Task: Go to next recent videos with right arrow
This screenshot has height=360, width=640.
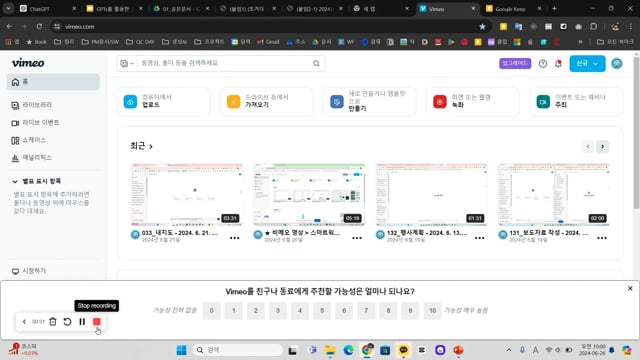Action: pyautogui.click(x=602, y=147)
